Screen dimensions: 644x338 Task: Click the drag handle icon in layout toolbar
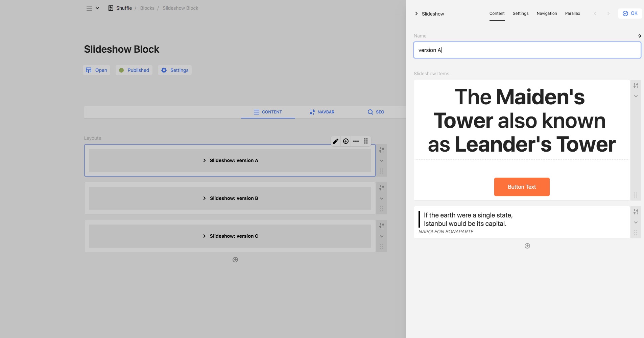coord(366,141)
